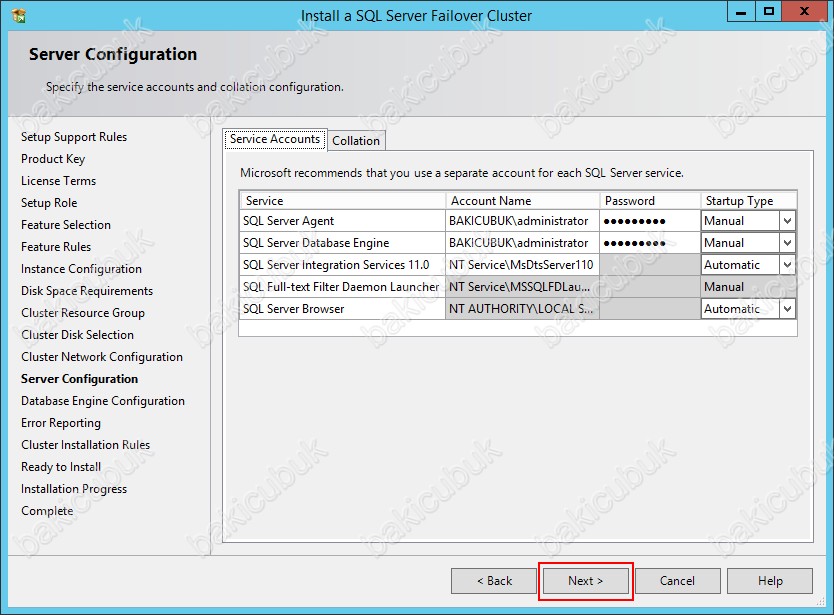This screenshot has width=834, height=615.
Task: Select the SQL Server Browser service cell
Action: coord(343,309)
